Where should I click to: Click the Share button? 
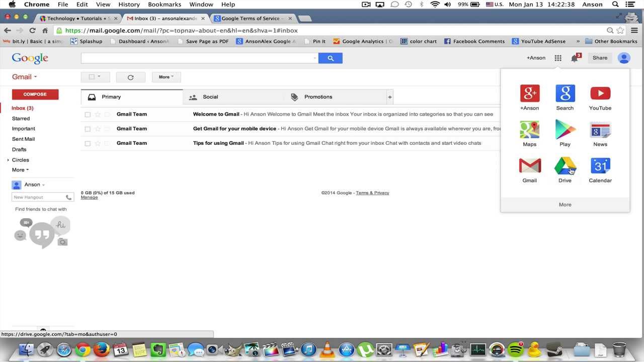600,58
